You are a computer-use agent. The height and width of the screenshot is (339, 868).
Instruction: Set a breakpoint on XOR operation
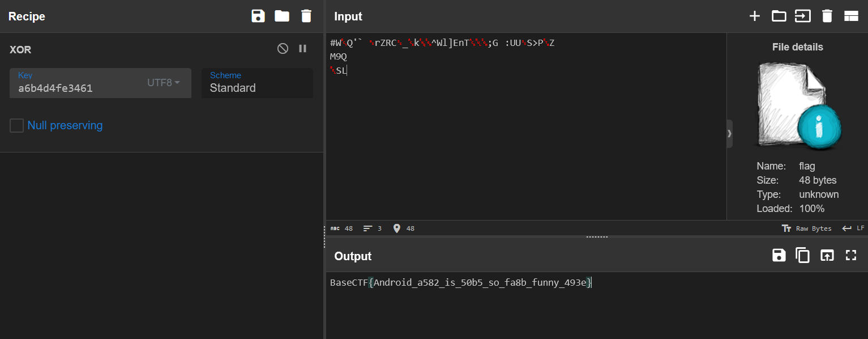[x=303, y=49]
